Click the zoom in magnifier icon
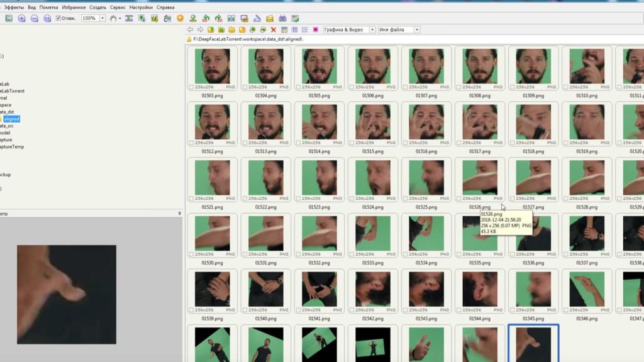Image resolution: width=644 pixels, height=362 pixels. [x=21, y=18]
